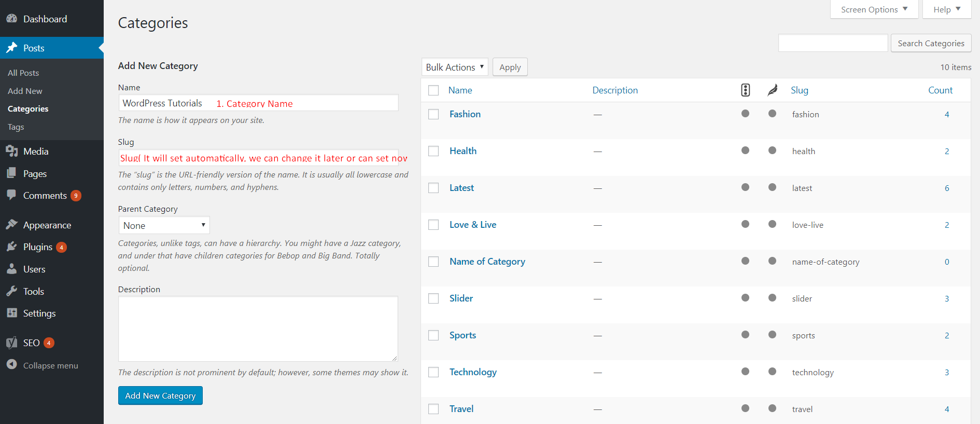Toggle the select-all checkbox in table header
This screenshot has height=424, width=980.
tap(433, 90)
